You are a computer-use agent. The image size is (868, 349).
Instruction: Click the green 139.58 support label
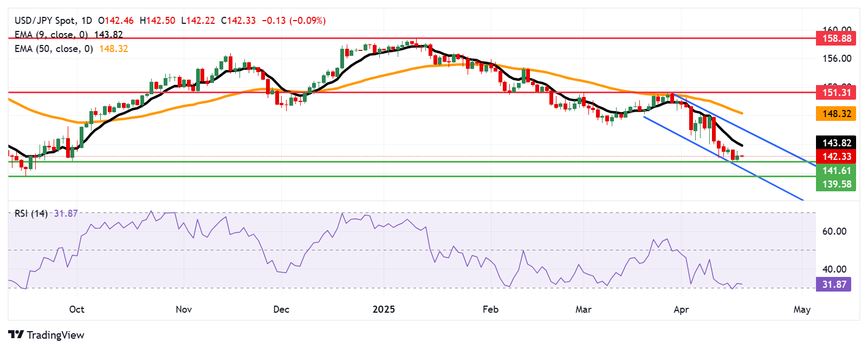point(836,184)
